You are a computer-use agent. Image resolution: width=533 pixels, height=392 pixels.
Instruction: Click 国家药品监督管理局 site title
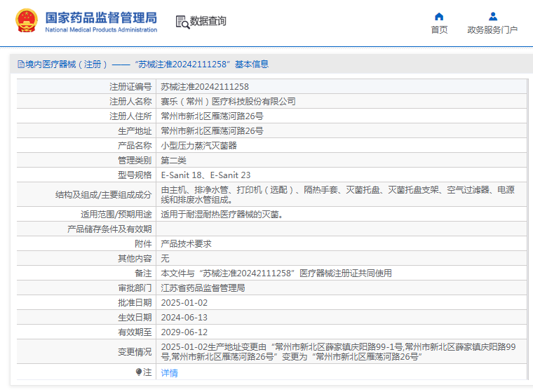(101, 18)
